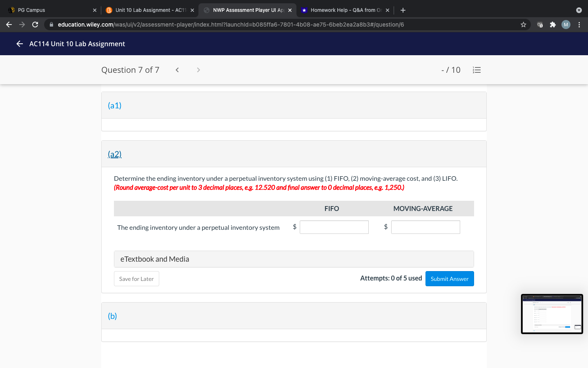The height and width of the screenshot is (368, 588).
Task: Click the 'Attempts: 0 of 5 used' text
Action: coord(391,278)
